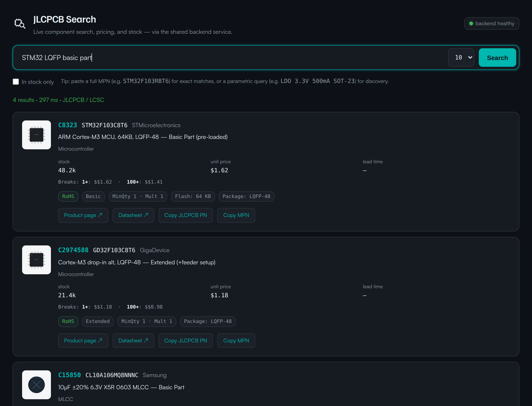This screenshot has height=406, width=532.
Task: Open the STM32F103C8T6 chip thumbnail
Action: (37, 135)
